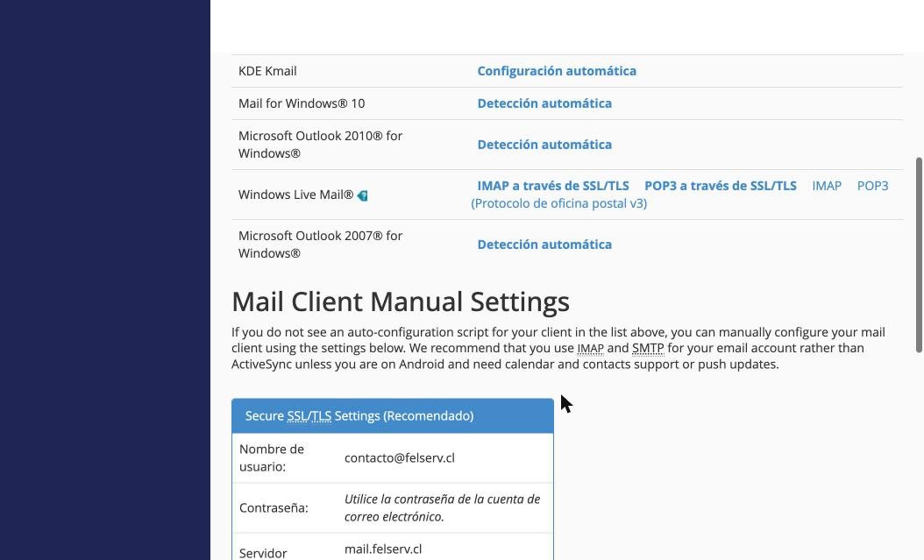Click the help tag icon beside Windows Live Mail
Image resolution: width=924 pixels, height=560 pixels.
click(x=362, y=195)
